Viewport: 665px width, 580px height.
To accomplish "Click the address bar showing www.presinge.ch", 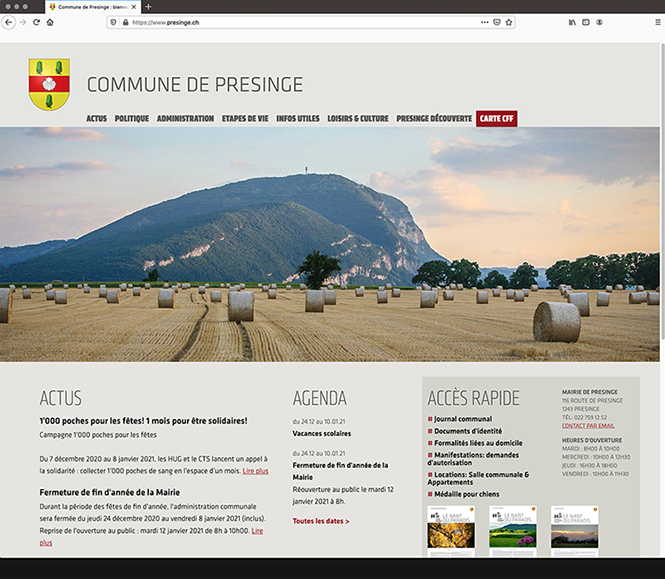I will click(x=300, y=21).
